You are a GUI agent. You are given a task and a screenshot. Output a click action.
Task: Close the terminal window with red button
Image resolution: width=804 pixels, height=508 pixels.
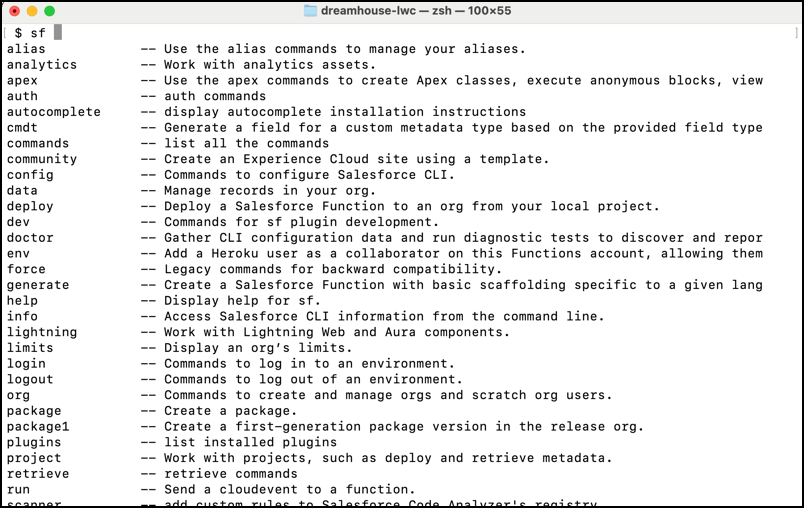pos(14,11)
